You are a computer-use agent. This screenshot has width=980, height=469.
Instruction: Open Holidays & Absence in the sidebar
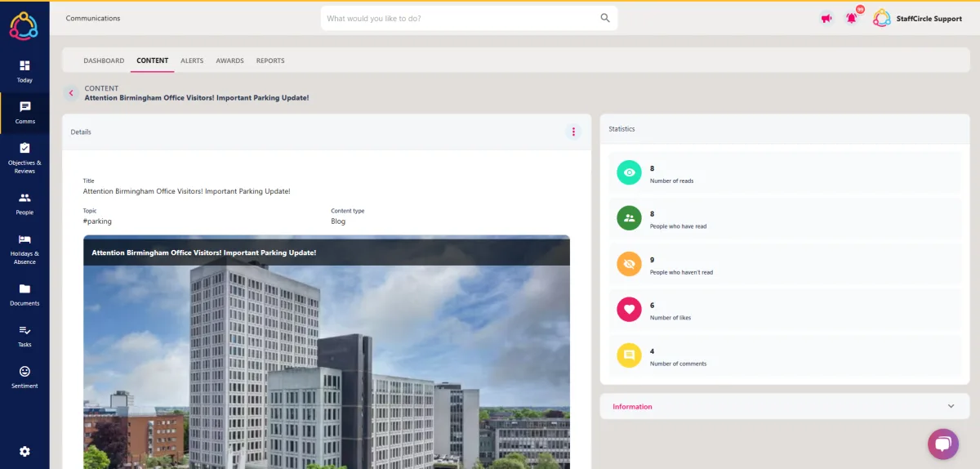(24, 248)
